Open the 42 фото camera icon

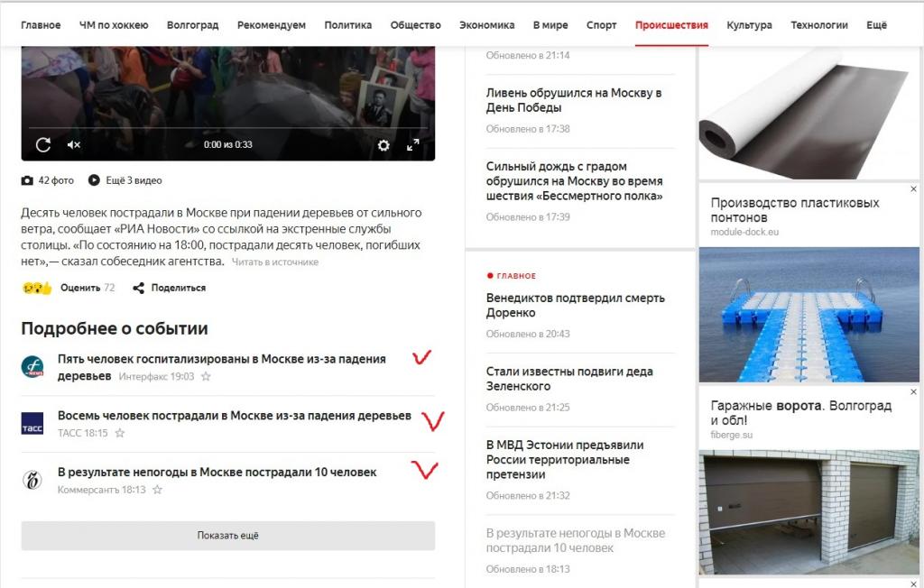[x=27, y=180]
